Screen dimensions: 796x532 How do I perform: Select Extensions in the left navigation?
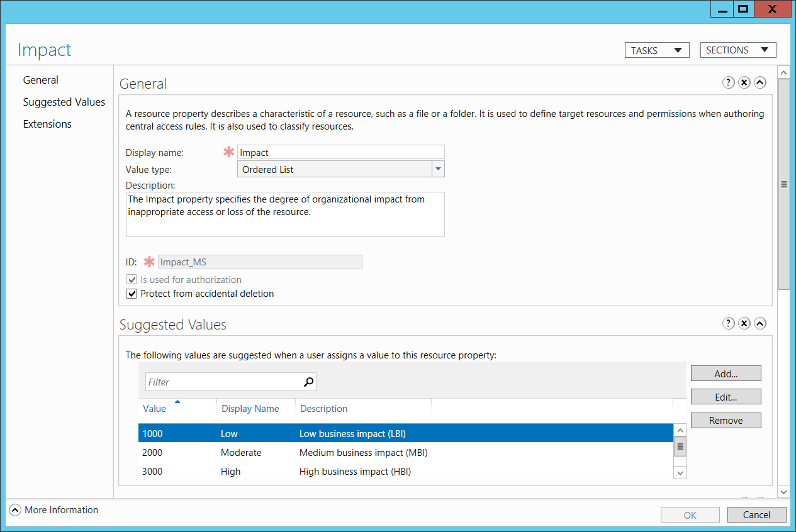pos(47,124)
